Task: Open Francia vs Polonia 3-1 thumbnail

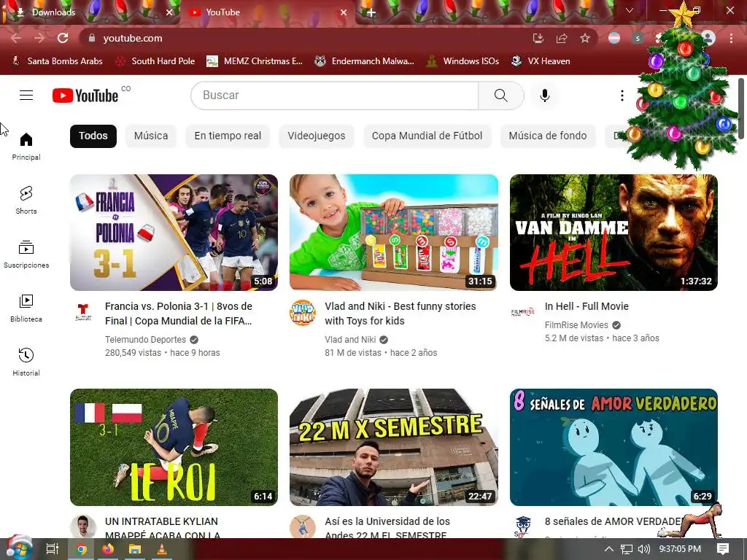Action: click(x=174, y=233)
